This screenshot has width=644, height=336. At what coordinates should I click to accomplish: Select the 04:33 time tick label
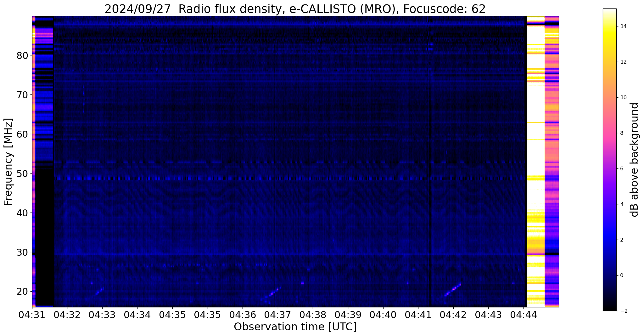[x=102, y=314]
